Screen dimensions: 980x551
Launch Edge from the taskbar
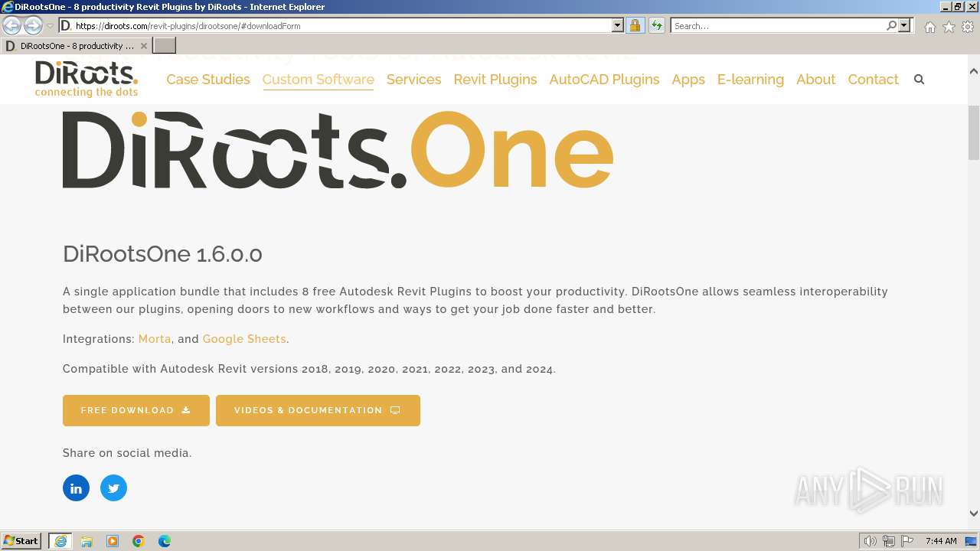[165, 541]
